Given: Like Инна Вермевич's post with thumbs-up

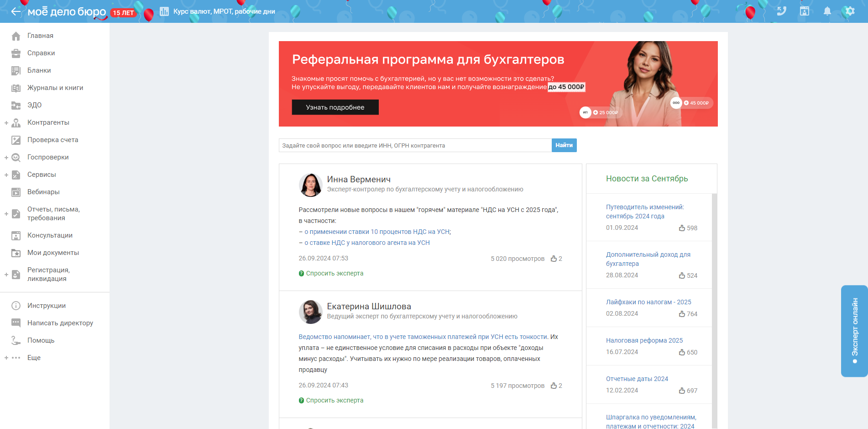Looking at the screenshot, I should 554,259.
